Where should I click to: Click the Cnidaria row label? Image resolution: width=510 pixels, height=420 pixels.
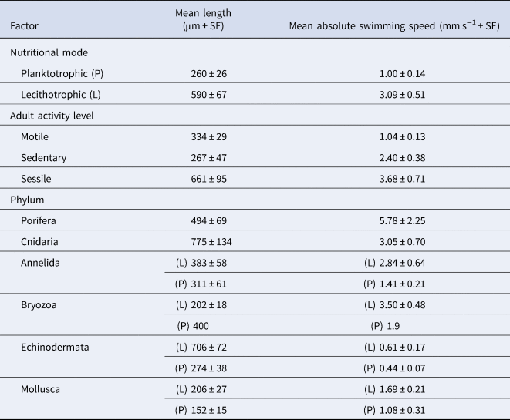click(42, 240)
